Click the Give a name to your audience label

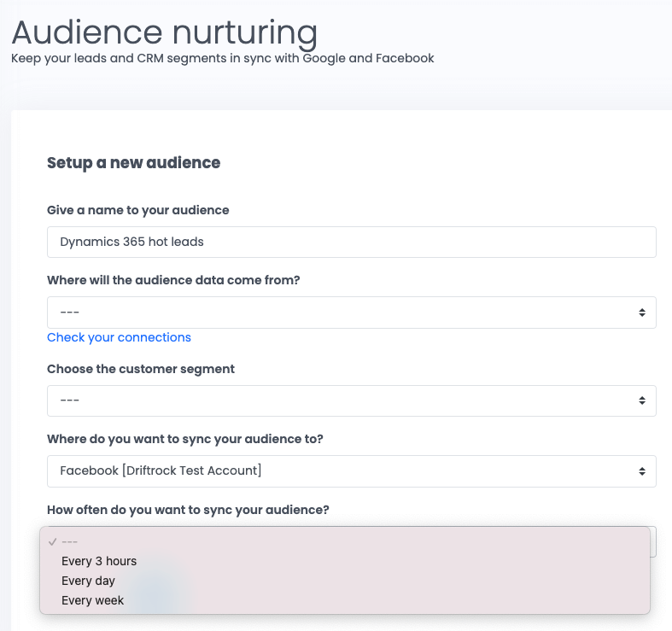(x=138, y=210)
